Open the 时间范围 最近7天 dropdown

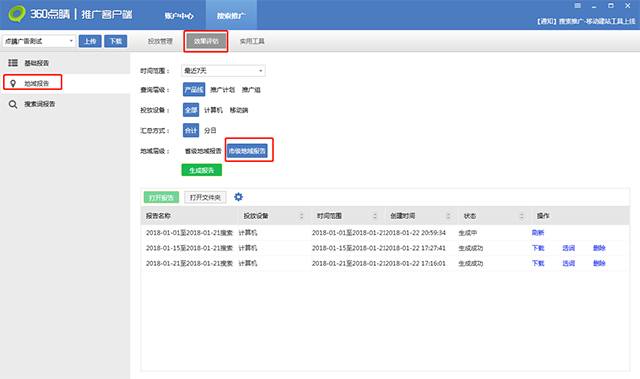tap(223, 71)
